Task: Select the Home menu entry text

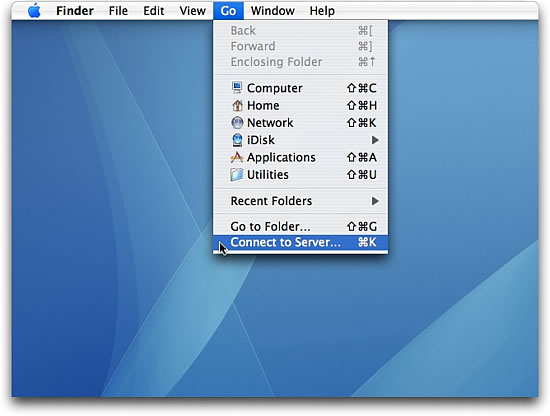Action: click(263, 105)
